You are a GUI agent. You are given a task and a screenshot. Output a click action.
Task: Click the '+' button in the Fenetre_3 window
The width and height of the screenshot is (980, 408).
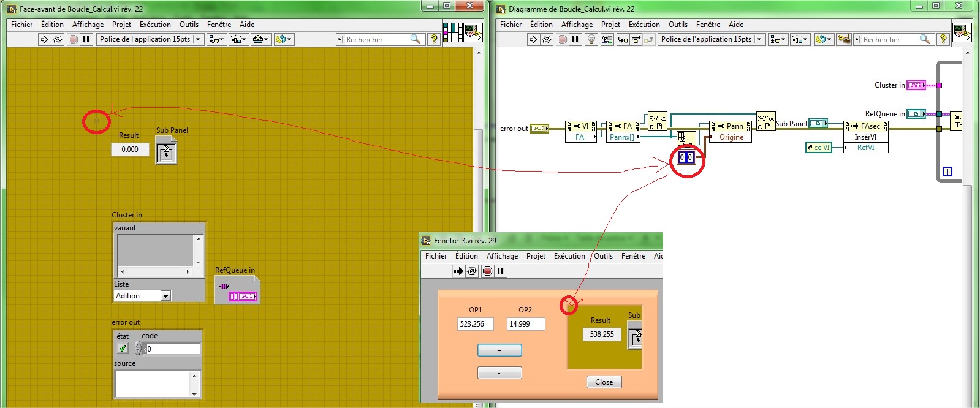499,350
